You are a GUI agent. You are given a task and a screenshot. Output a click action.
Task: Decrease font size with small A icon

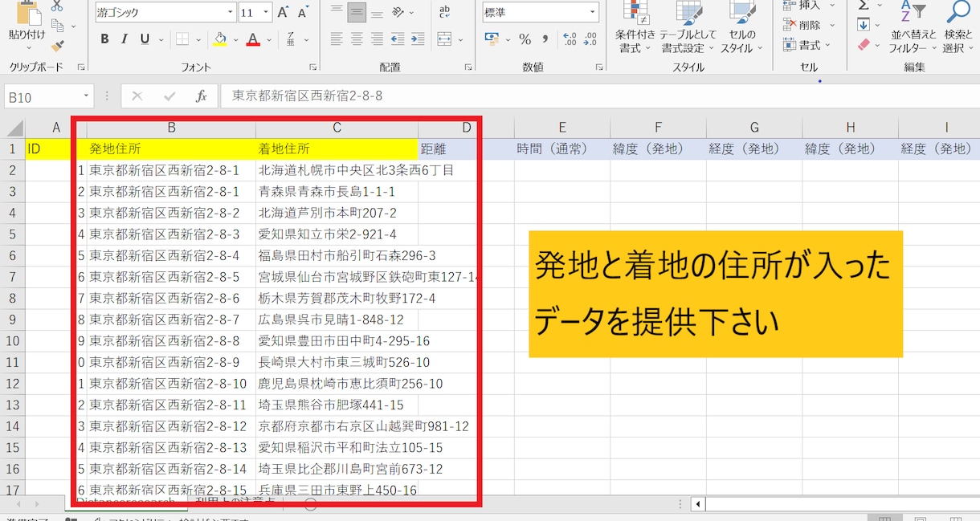tap(304, 13)
